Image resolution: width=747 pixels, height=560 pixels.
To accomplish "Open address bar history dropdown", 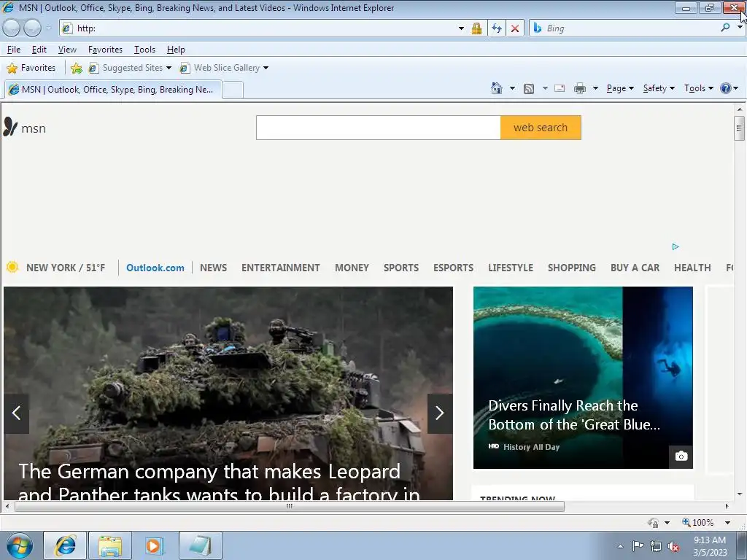I will tap(461, 28).
